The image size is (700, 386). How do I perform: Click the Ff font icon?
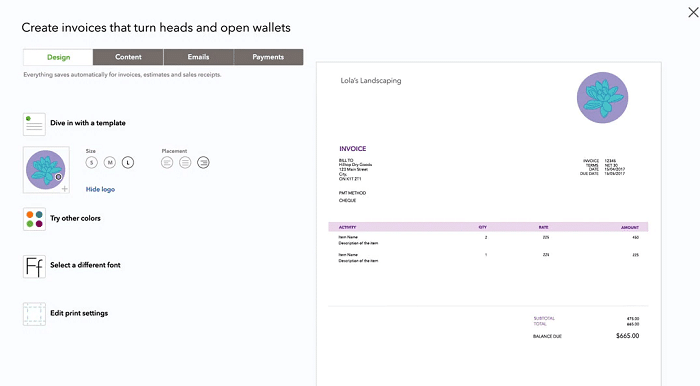click(34, 267)
